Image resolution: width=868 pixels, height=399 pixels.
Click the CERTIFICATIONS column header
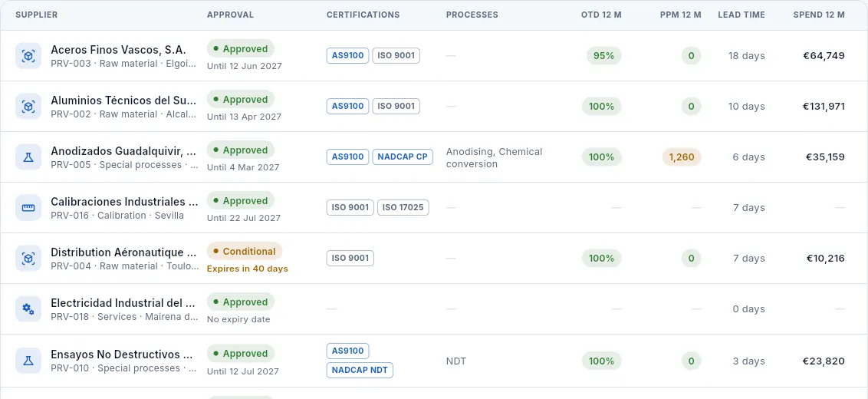pos(363,15)
